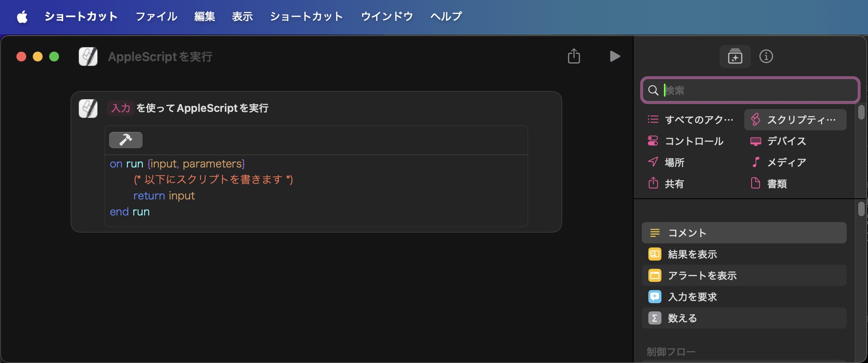Click the monitor icon beside デバイス
This screenshot has height=363, width=868.
point(756,141)
